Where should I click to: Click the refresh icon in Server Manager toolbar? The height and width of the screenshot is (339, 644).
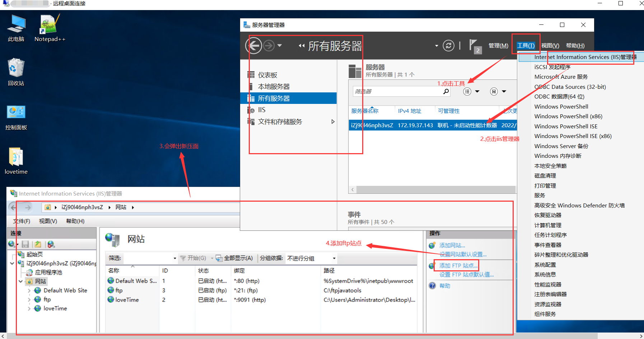448,45
